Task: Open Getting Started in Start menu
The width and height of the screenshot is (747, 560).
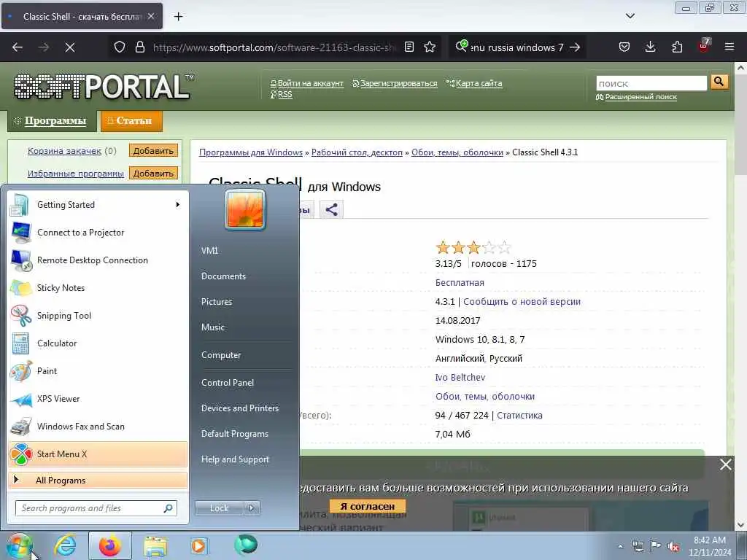Action: tap(98, 205)
